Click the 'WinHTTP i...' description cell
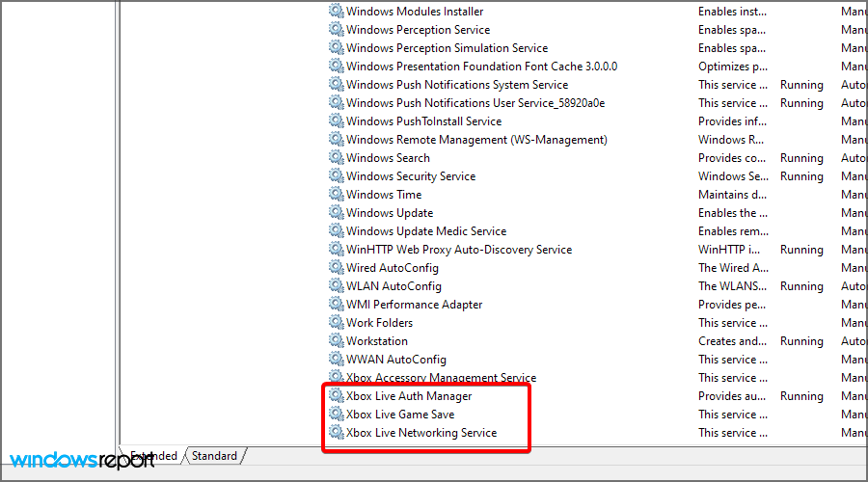This screenshot has height=482, width=868. [x=729, y=250]
